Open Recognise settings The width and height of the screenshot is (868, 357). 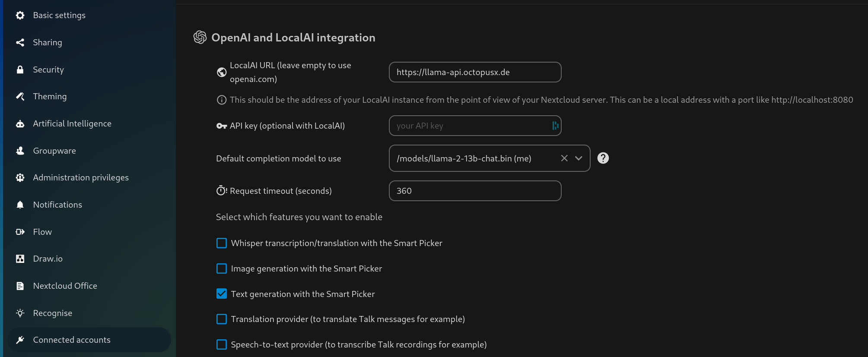(89, 313)
